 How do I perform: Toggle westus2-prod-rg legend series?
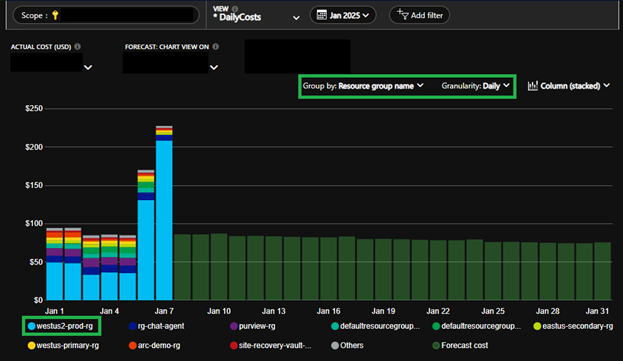pyautogui.click(x=61, y=326)
